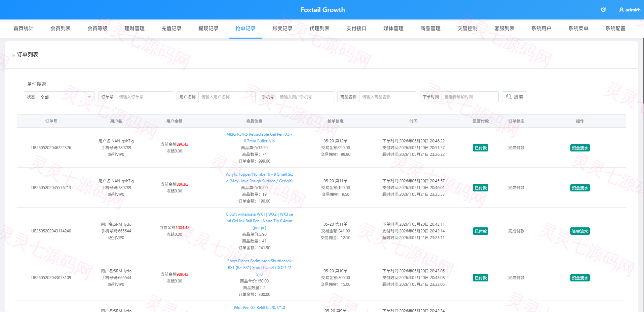Image resolution: width=644 pixels, height=312 pixels.
Task: Click order number UB2605202045576213
Action: [51, 188]
